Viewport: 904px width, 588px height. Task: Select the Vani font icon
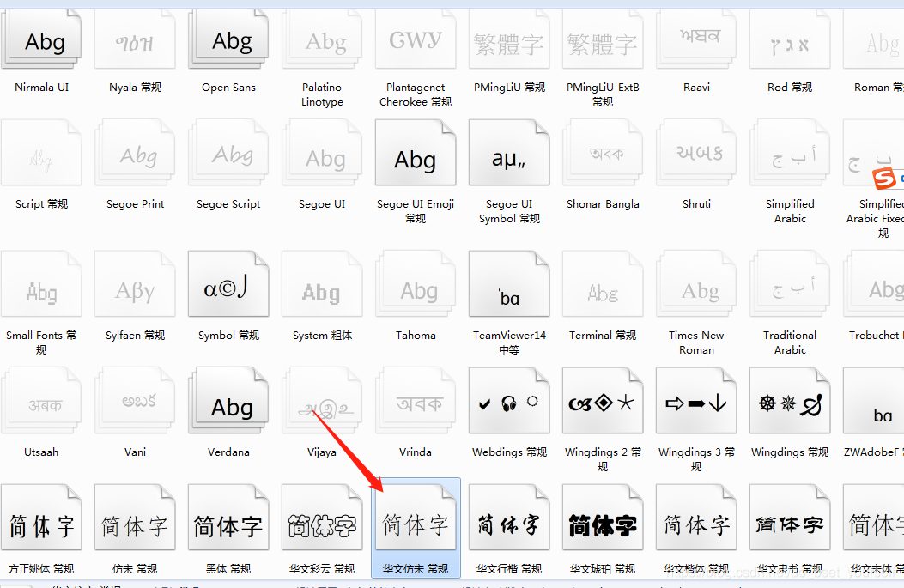coord(135,401)
